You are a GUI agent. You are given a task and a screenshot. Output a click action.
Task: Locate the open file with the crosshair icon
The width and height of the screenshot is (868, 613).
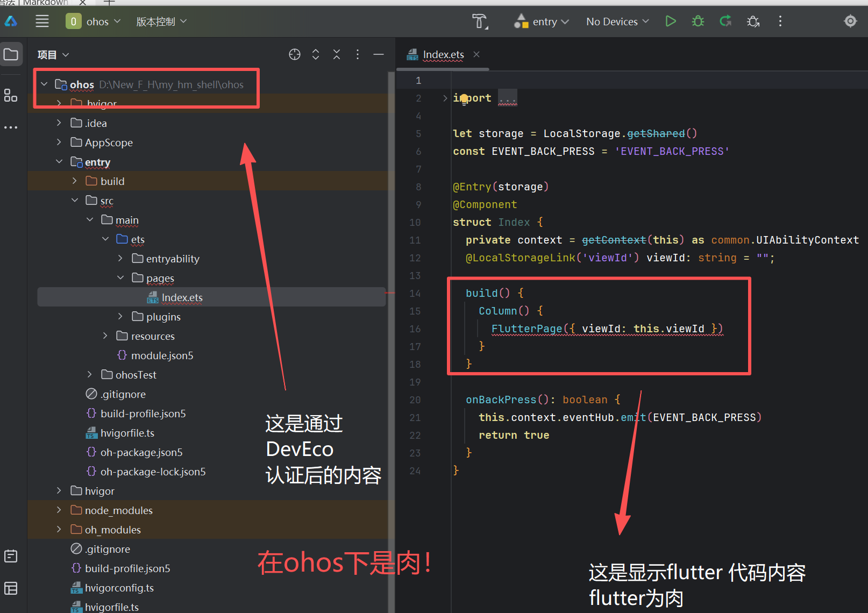click(x=295, y=54)
